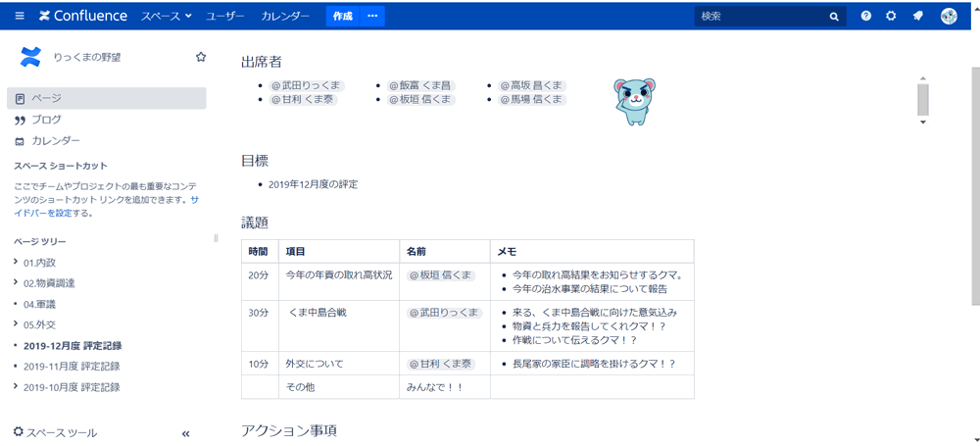Open スペース ツール gear menu

[x=56, y=432]
